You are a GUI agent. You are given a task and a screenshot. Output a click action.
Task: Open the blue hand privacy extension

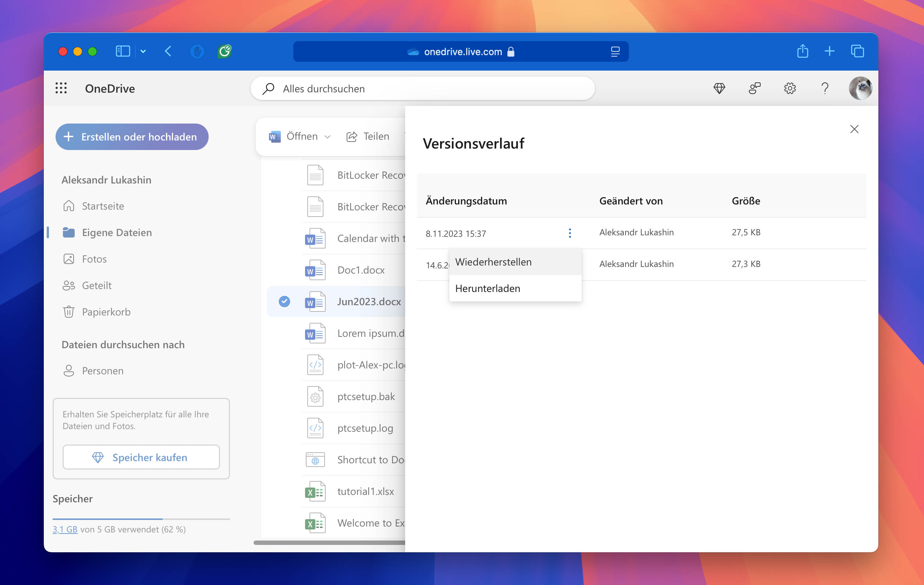[x=197, y=51]
